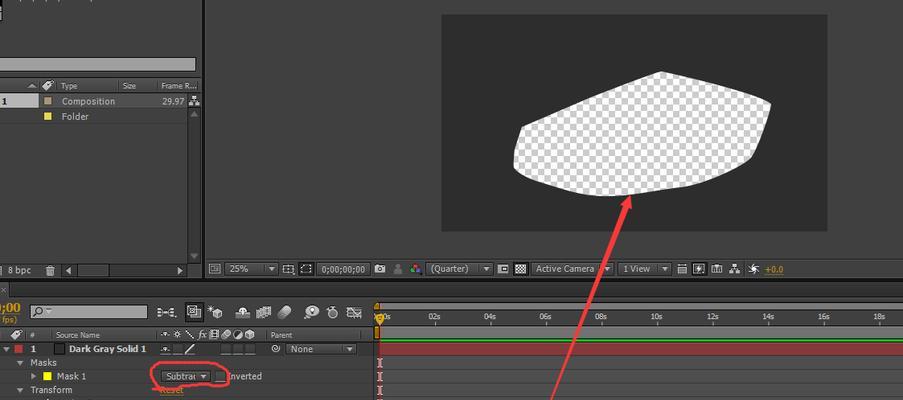Open the Parent None dropdown
The width and height of the screenshot is (903, 400).
[x=321, y=349]
